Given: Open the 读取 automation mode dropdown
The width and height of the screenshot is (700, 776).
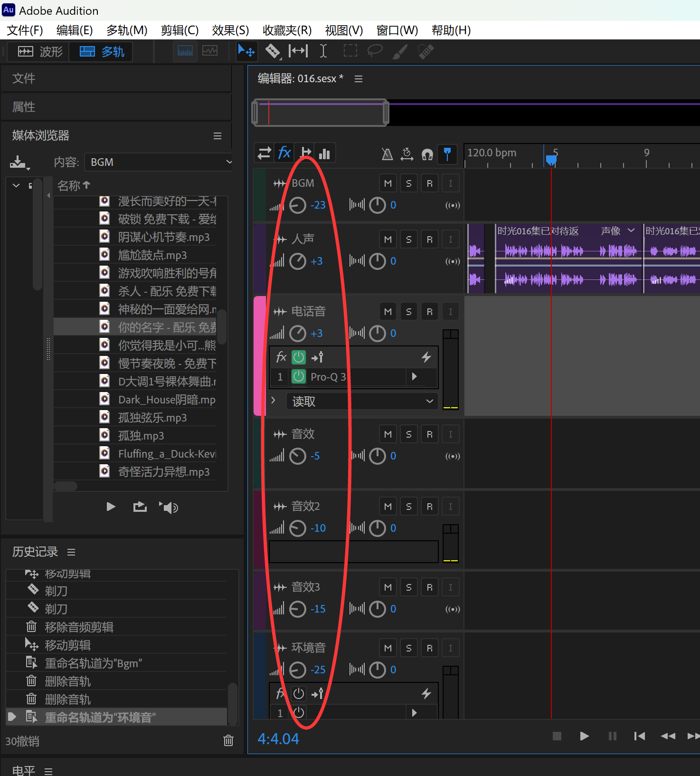Looking at the screenshot, I should (362, 402).
